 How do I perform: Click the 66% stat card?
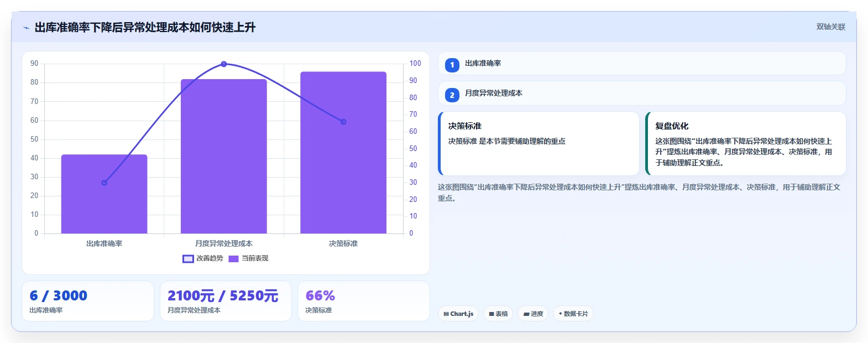[364, 301]
